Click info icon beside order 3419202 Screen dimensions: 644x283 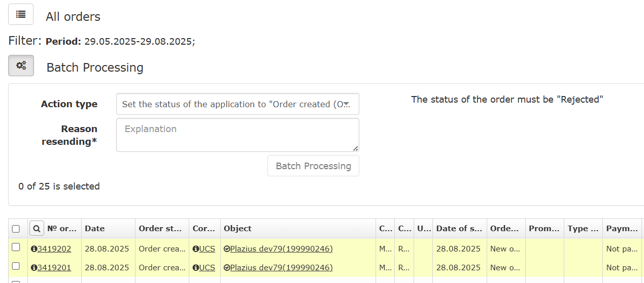(34, 249)
